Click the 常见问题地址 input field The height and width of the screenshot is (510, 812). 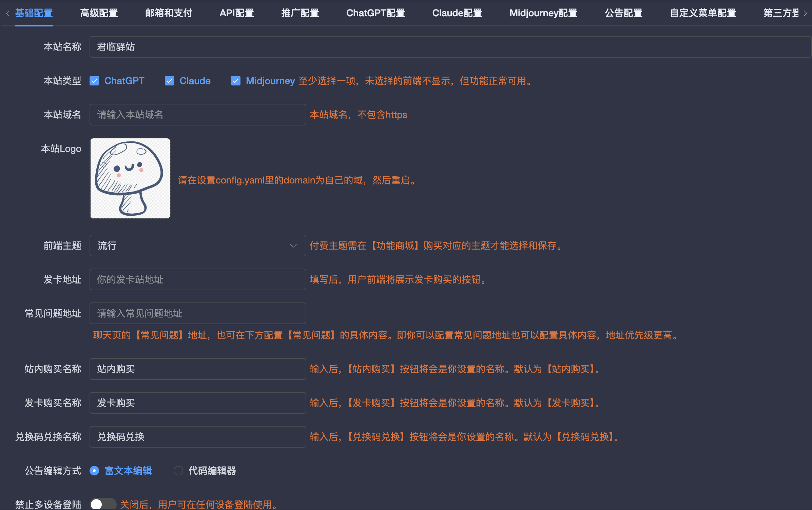(197, 313)
